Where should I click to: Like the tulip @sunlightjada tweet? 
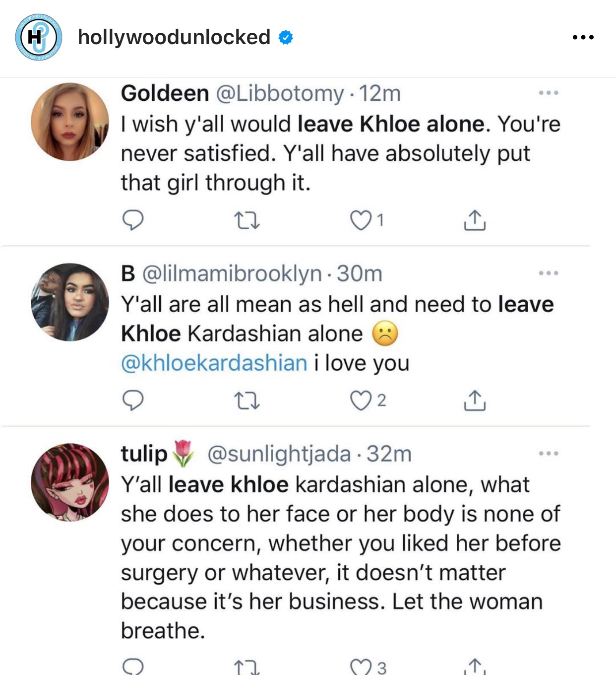pyautogui.click(x=361, y=667)
